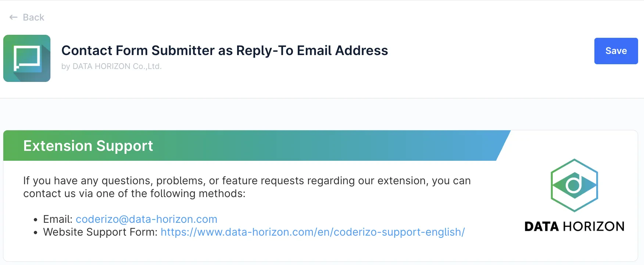Image resolution: width=644 pixels, height=265 pixels.
Task: Click the bullet point before Email
Action: [36, 220]
